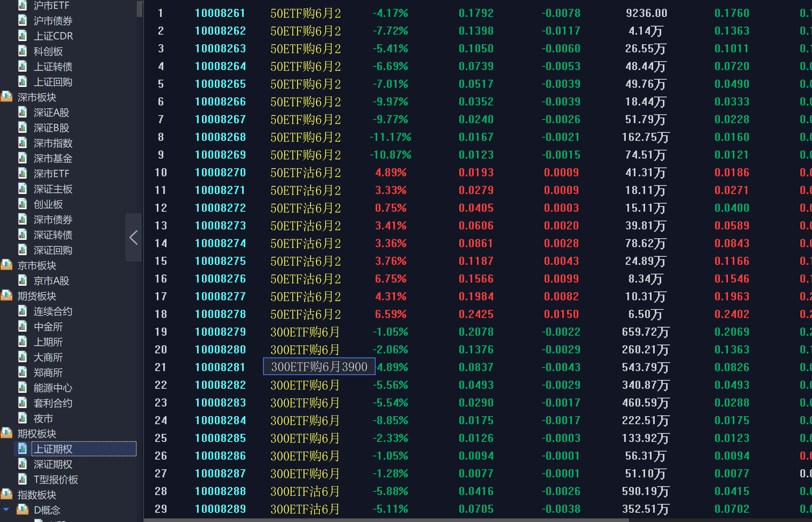
Task: Collapse the sidebar with arrow handle
Action: [x=134, y=237]
